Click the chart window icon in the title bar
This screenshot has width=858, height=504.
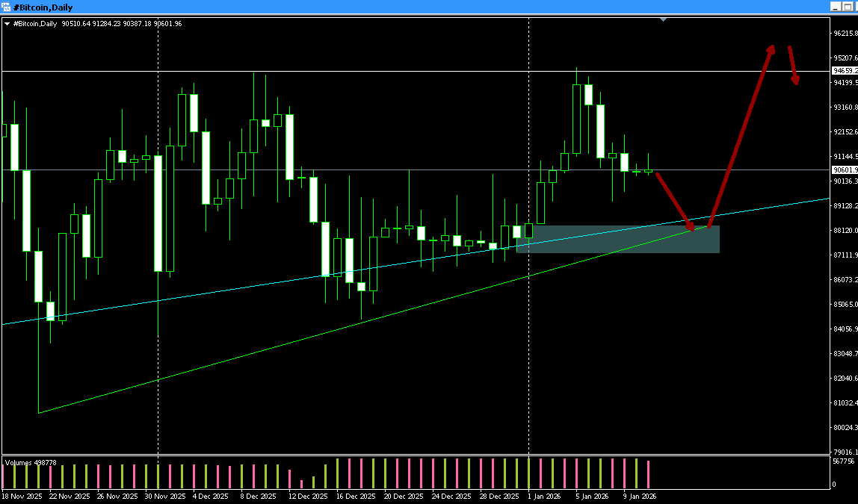(x=5, y=7)
